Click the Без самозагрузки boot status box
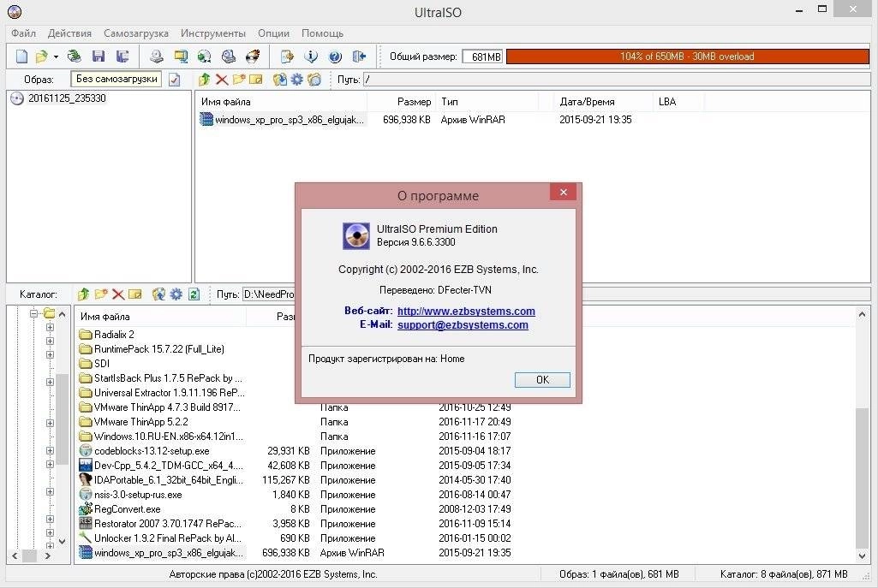This screenshot has height=588, width=878. click(x=116, y=79)
